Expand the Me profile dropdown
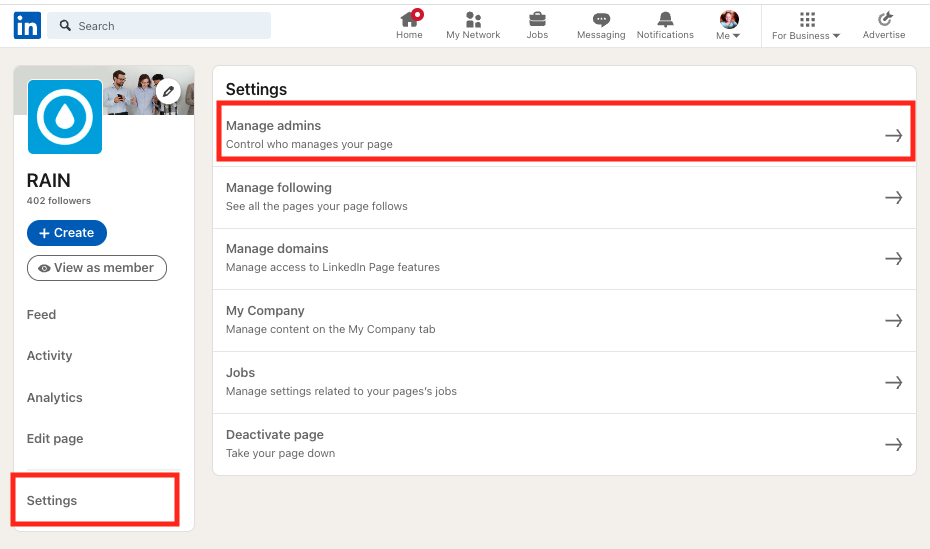 [x=729, y=25]
